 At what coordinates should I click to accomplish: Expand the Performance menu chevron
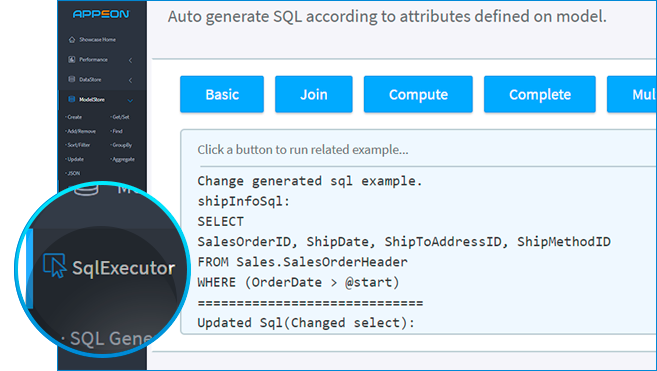(130, 60)
